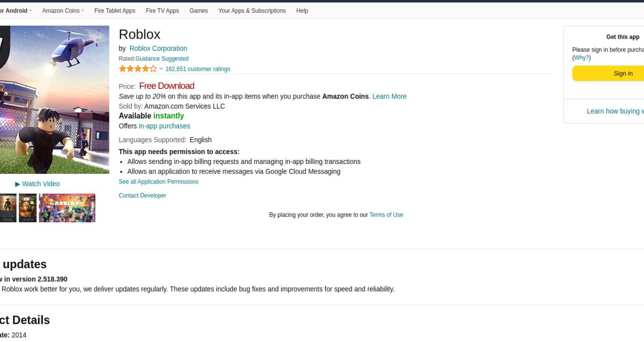644x342 pixels.
Task: Click the star rating icons
Action: 138,69
